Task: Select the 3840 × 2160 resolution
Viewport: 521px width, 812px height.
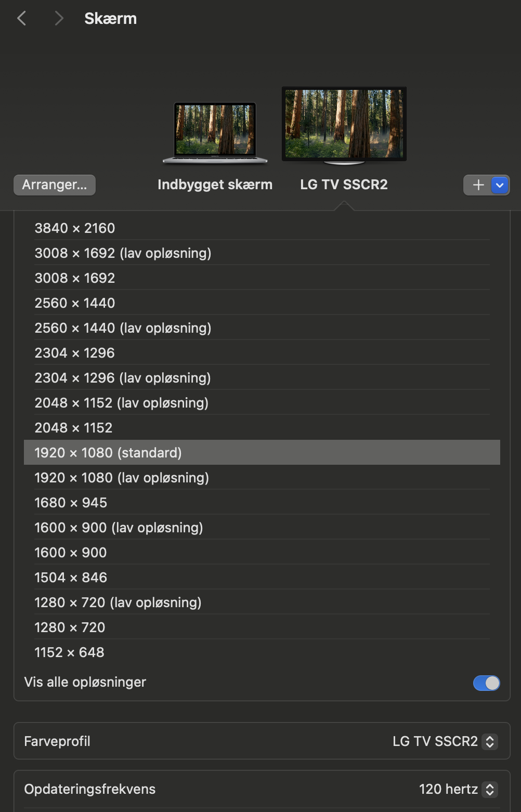Action: 75,228
